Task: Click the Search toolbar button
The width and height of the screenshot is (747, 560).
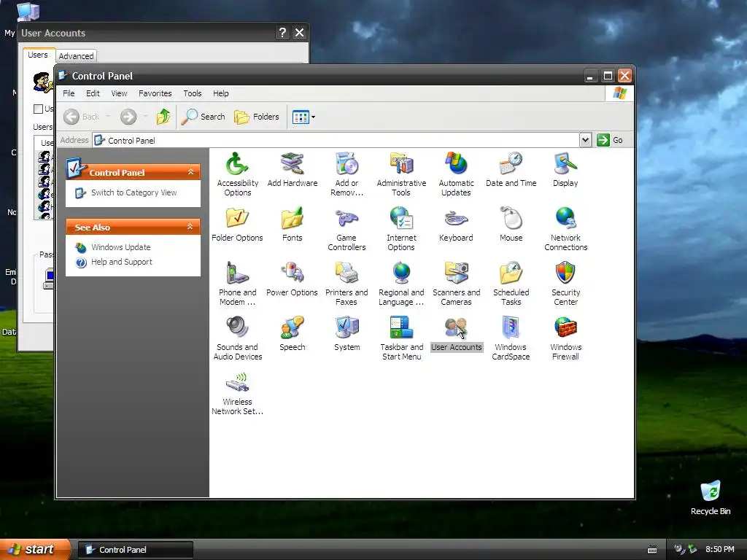Action: pyautogui.click(x=204, y=117)
